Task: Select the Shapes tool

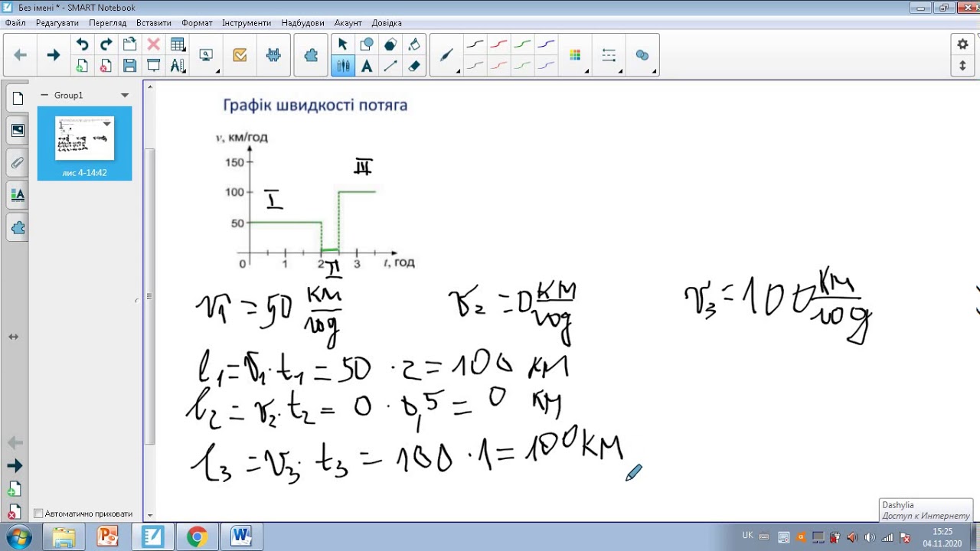Action: point(367,44)
